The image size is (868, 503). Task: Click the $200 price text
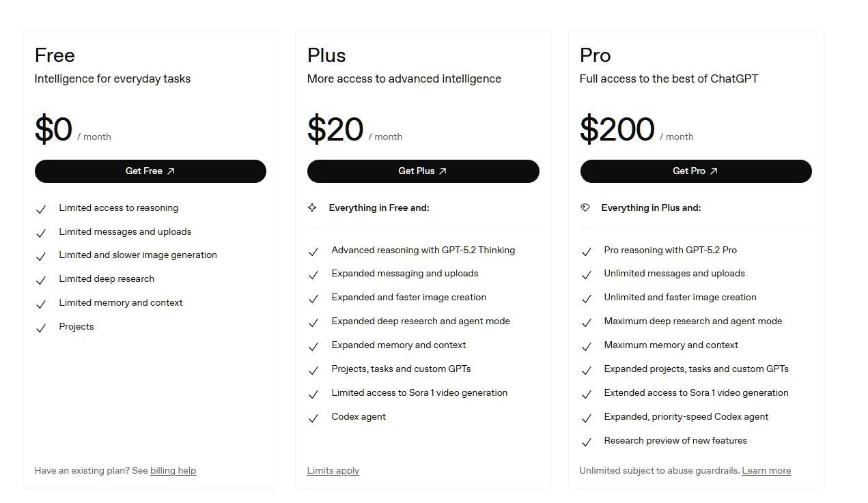[617, 129]
